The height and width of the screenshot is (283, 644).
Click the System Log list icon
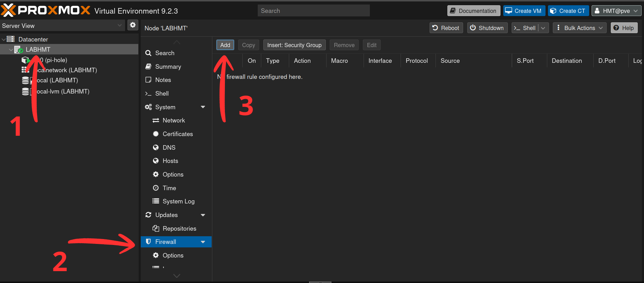coord(156,201)
